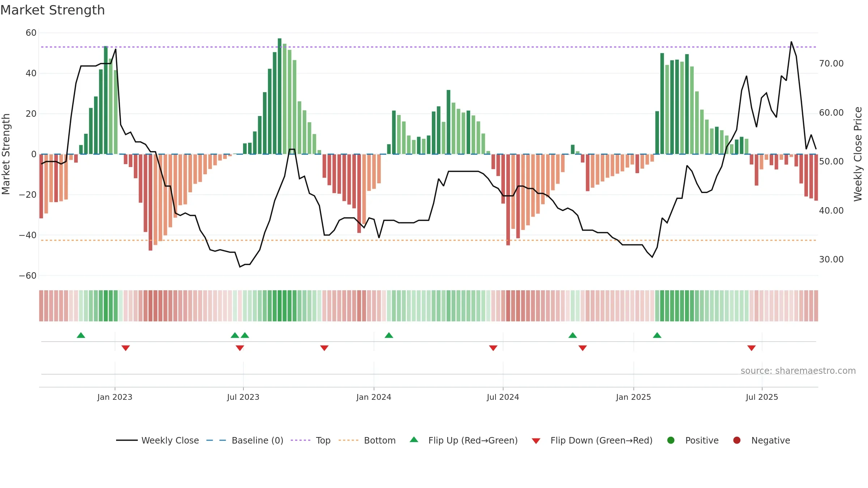Click the green Positive legend dot
Viewport: 868px width, 488px height.
[x=671, y=440]
